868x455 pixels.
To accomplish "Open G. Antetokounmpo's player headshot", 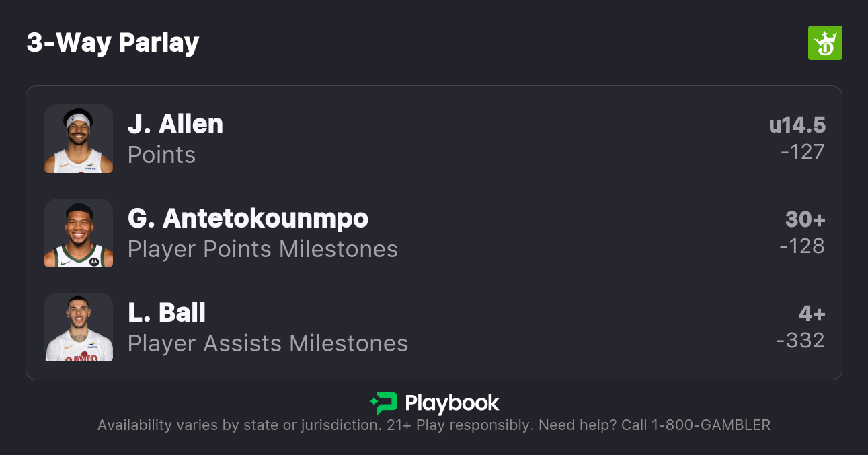I will 79,233.
